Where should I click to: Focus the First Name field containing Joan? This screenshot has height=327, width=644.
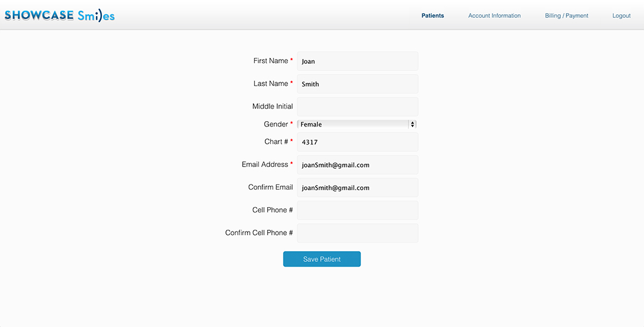(x=357, y=61)
